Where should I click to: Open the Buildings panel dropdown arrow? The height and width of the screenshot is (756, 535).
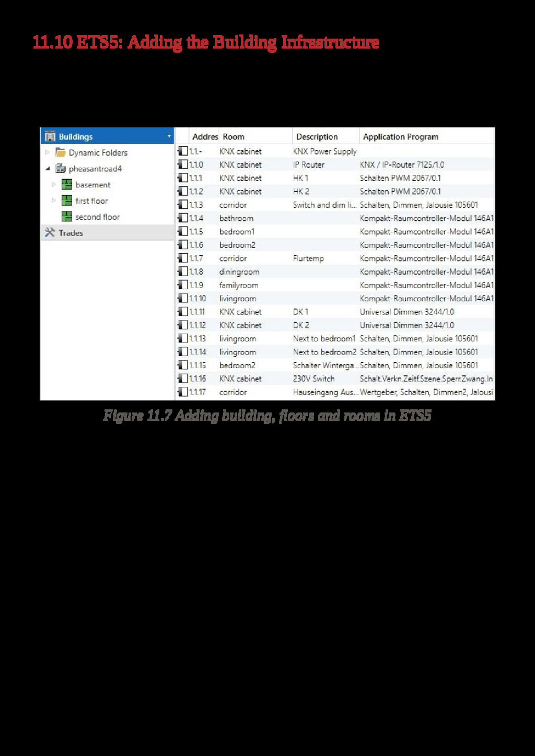point(169,137)
